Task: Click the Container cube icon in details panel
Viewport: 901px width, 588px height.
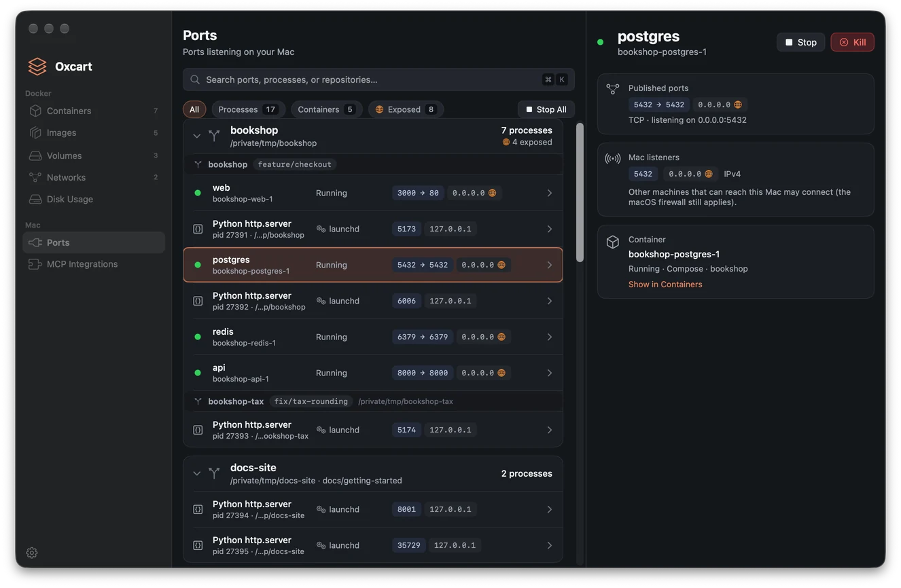Action: [x=613, y=242]
